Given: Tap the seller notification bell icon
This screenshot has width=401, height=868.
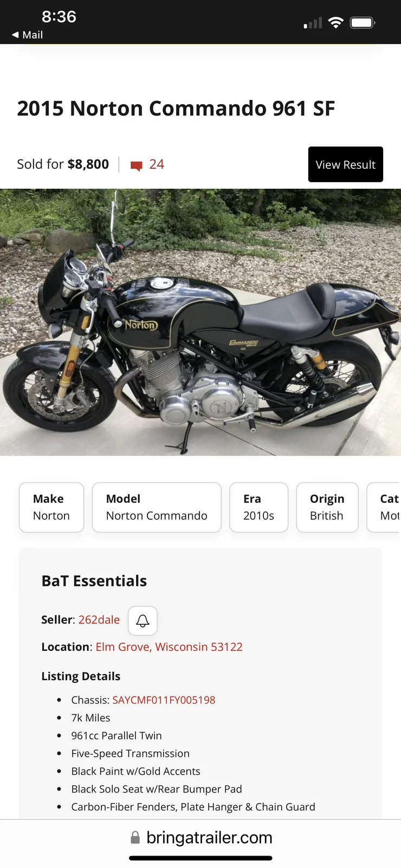Looking at the screenshot, I should (143, 621).
